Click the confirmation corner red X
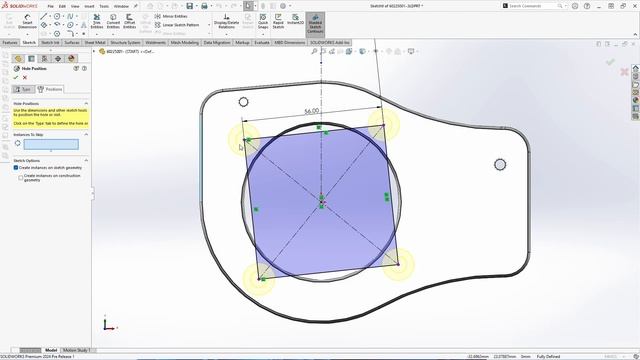 (624, 72)
